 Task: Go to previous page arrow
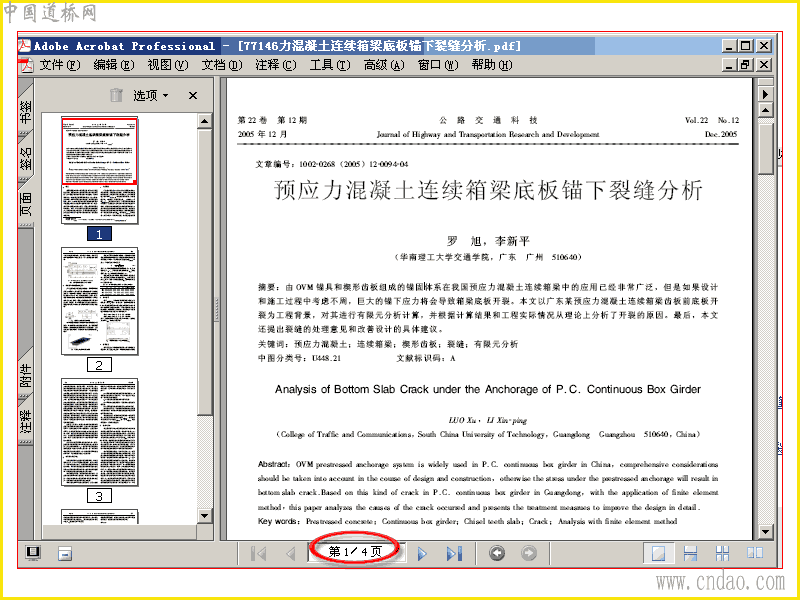click(x=291, y=554)
